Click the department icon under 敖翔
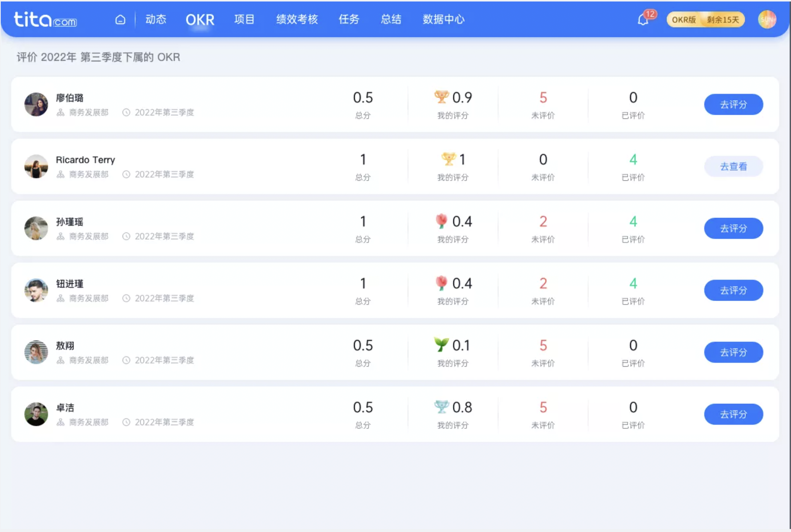This screenshot has height=532, width=791. (60, 360)
